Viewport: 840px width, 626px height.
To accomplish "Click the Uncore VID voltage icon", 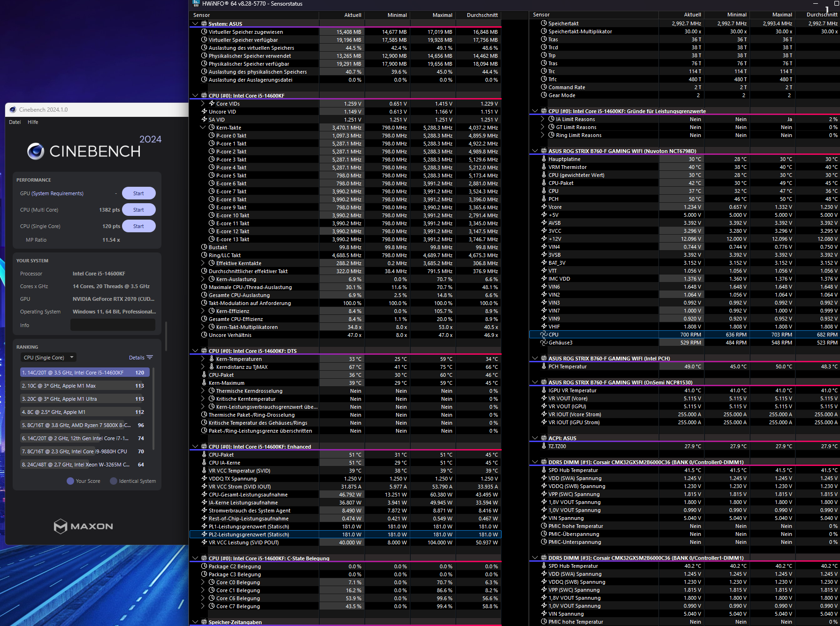I will click(204, 112).
